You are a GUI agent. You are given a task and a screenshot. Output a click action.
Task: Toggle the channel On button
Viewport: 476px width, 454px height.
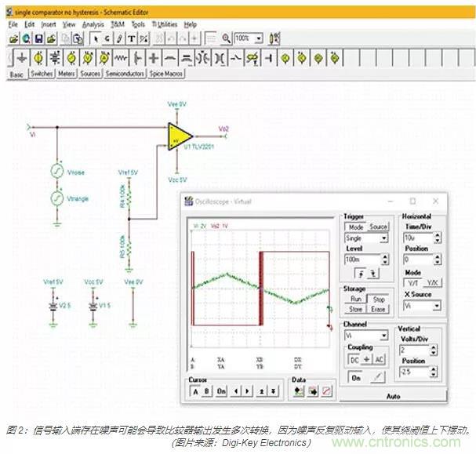pos(353,377)
